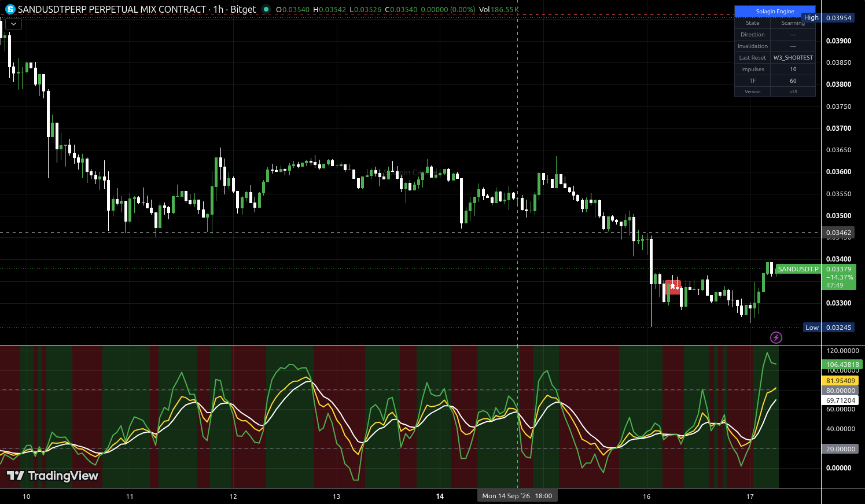Click the Direction row label

pos(753,35)
